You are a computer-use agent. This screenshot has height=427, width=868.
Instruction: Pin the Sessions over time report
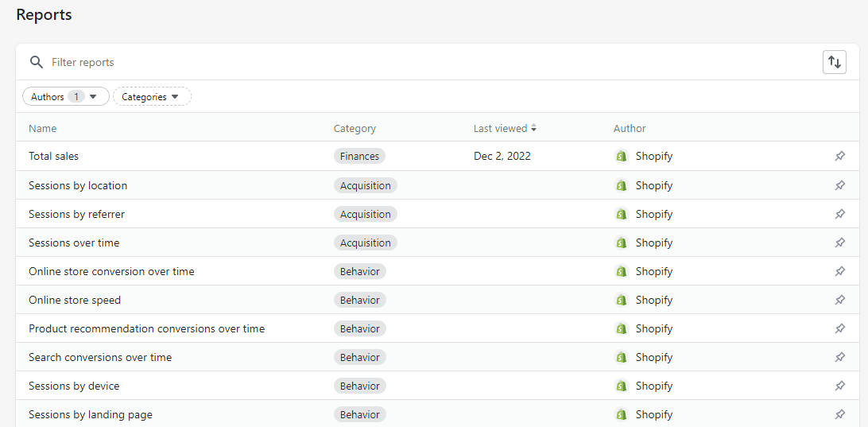click(x=839, y=243)
